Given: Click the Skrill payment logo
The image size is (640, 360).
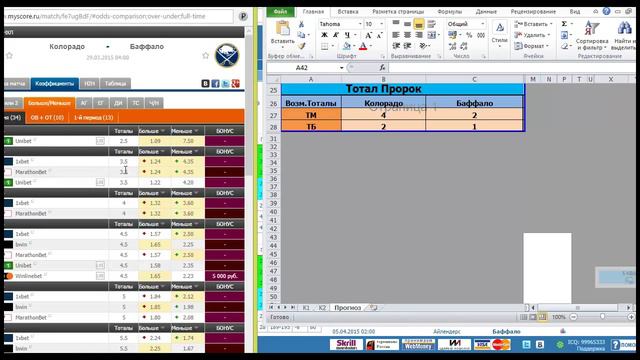Looking at the screenshot, I should click(346, 344).
